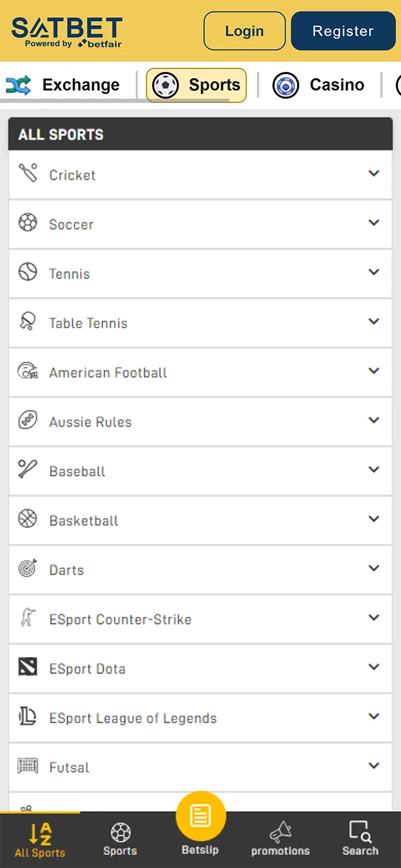Expand the American Football section
The height and width of the screenshot is (868, 401).
coord(374,371)
